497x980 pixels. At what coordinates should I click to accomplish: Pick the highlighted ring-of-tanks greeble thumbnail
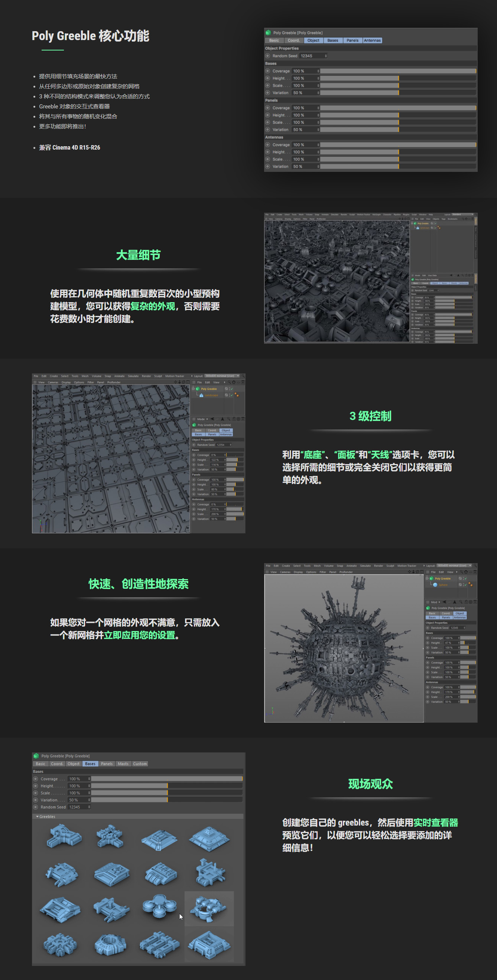point(209,908)
